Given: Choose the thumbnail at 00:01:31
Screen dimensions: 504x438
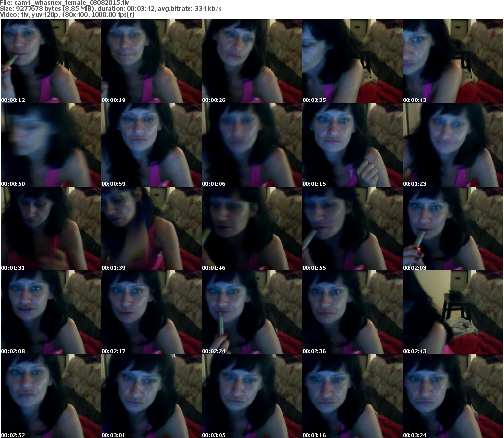Looking at the screenshot, I should pyautogui.click(x=51, y=229).
